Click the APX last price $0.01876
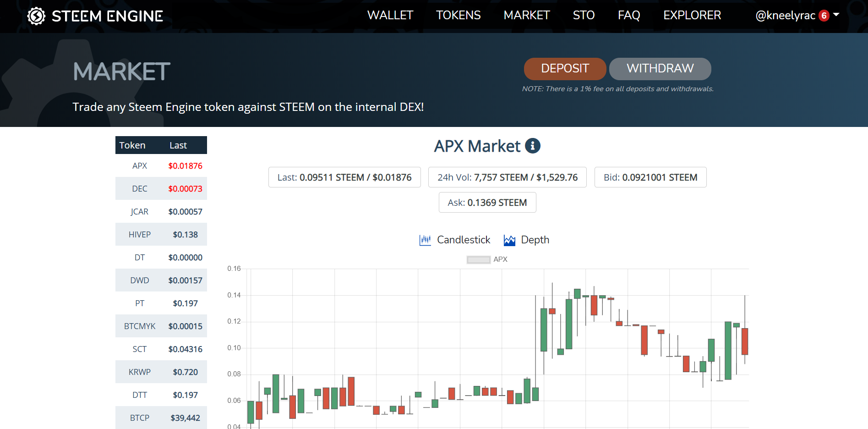868x429 pixels. click(x=185, y=166)
